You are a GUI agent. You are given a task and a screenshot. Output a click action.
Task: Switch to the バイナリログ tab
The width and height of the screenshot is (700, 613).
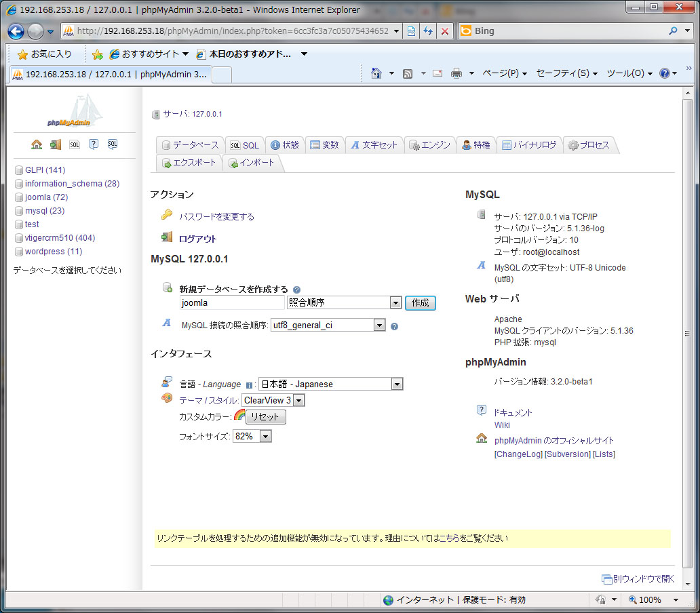pyautogui.click(x=529, y=145)
